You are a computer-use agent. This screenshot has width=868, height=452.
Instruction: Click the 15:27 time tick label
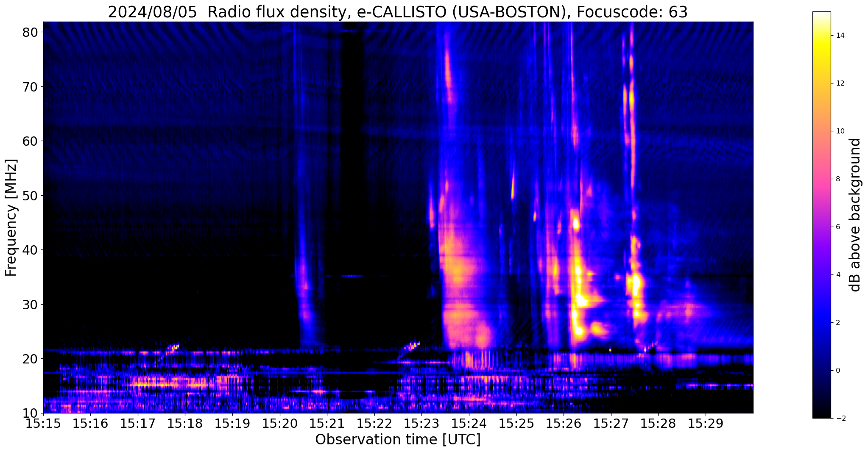tap(611, 424)
